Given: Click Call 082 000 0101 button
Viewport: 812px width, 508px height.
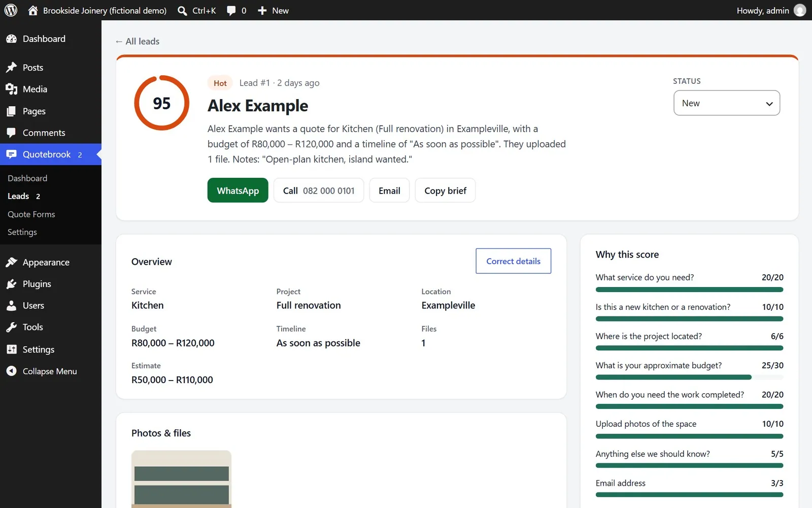Looking at the screenshot, I should click(x=319, y=190).
